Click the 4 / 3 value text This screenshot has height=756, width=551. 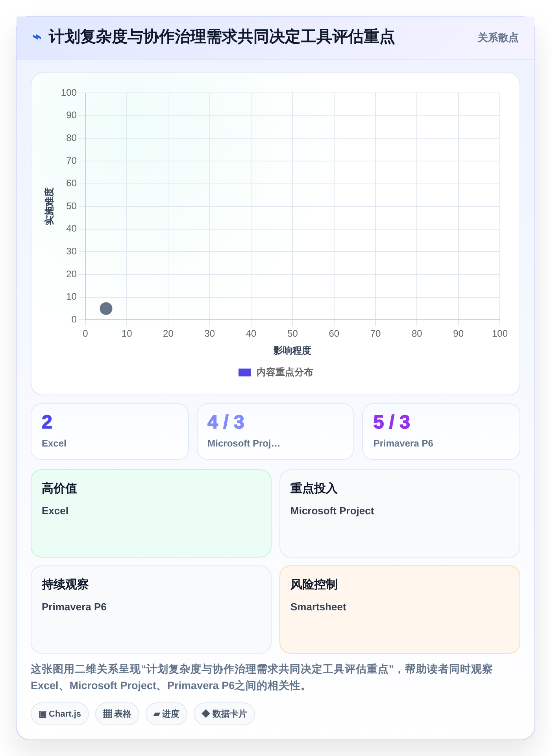coord(226,422)
